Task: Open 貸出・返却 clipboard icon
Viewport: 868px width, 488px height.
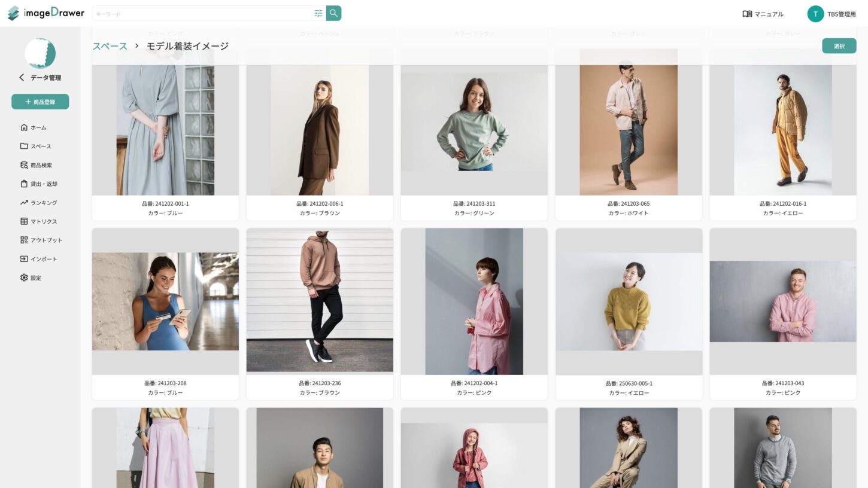Action: click(x=24, y=184)
